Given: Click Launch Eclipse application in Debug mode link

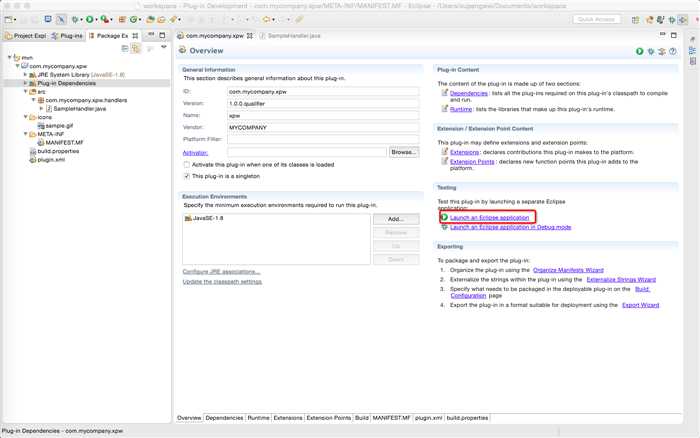Looking at the screenshot, I should (510, 227).
